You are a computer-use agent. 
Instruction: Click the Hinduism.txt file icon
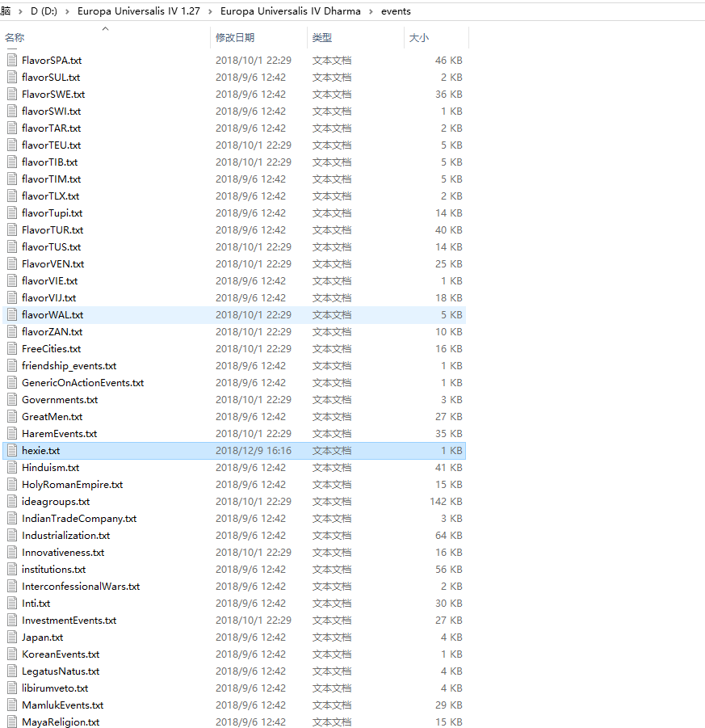(x=12, y=468)
